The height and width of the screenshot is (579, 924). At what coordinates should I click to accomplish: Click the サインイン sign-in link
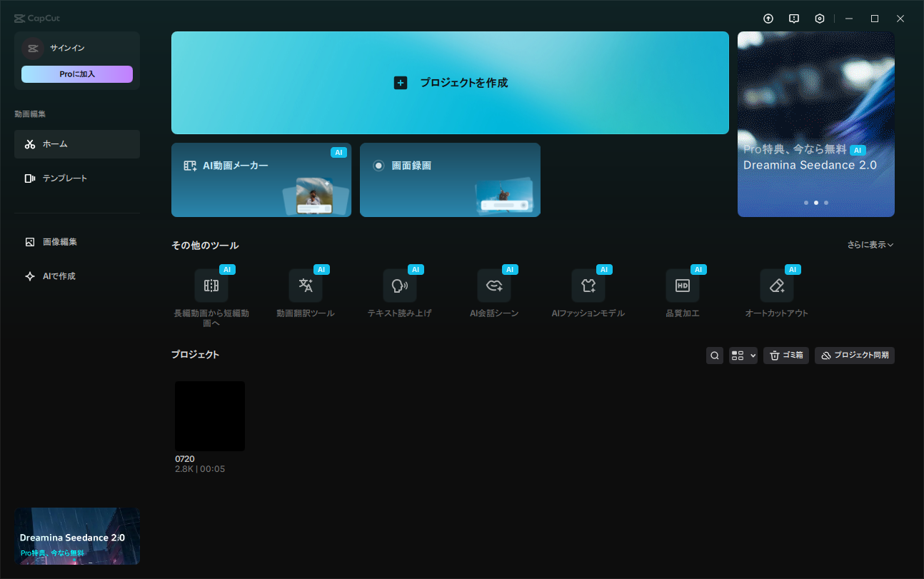[67, 48]
